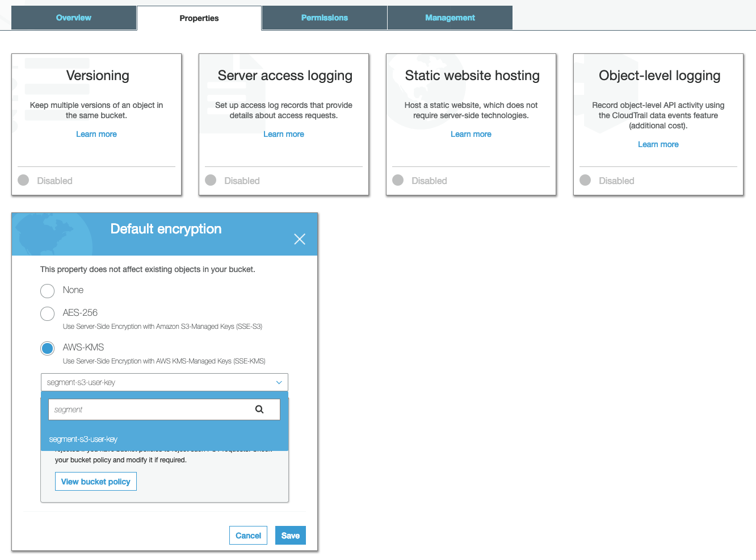This screenshot has width=756, height=560.
Task: Click the dropdown chevron on the key selector
Action: tap(279, 382)
